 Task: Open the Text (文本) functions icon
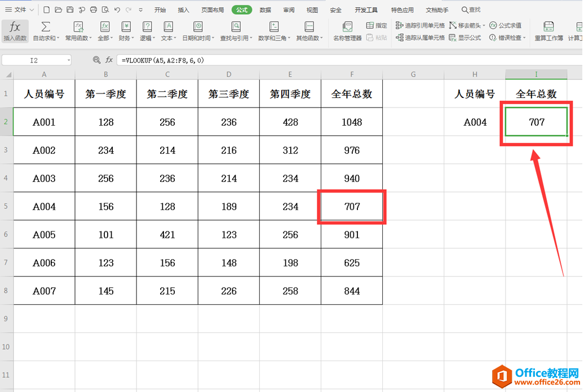[x=169, y=31]
